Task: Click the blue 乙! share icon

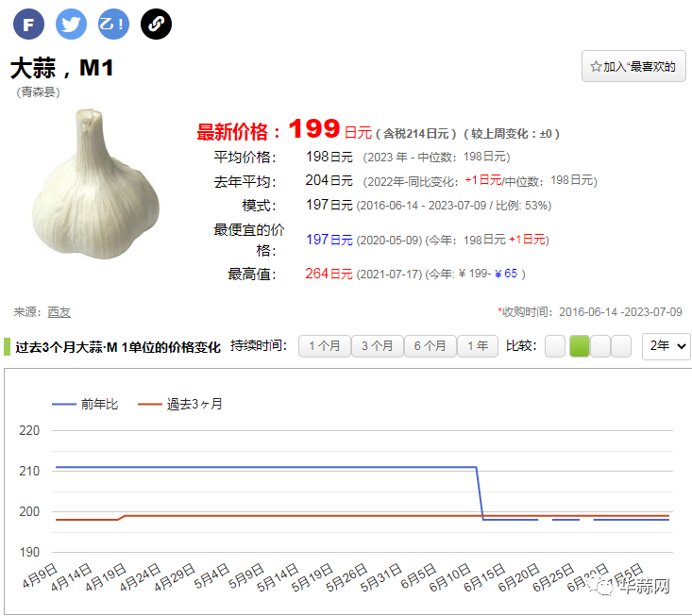Action: click(113, 24)
